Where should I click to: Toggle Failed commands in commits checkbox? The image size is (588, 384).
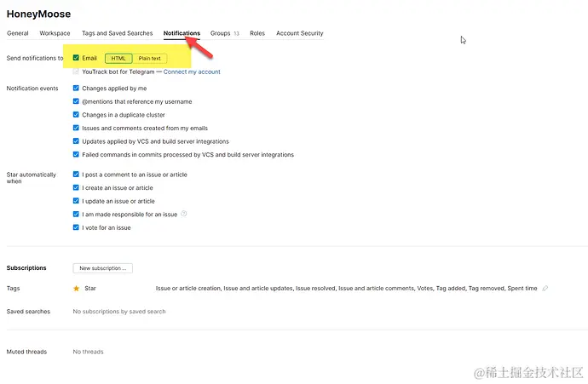(x=76, y=154)
